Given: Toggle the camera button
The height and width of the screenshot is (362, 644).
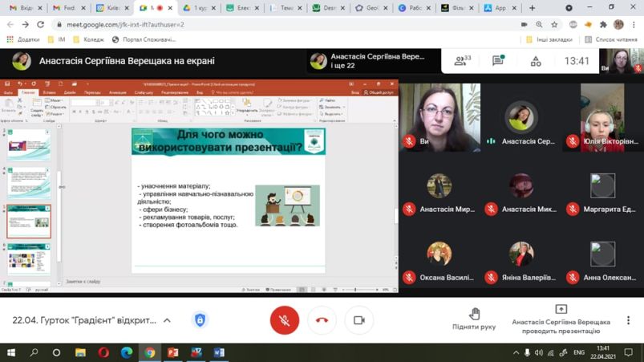Looking at the screenshot, I should pyautogui.click(x=359, y=320).
